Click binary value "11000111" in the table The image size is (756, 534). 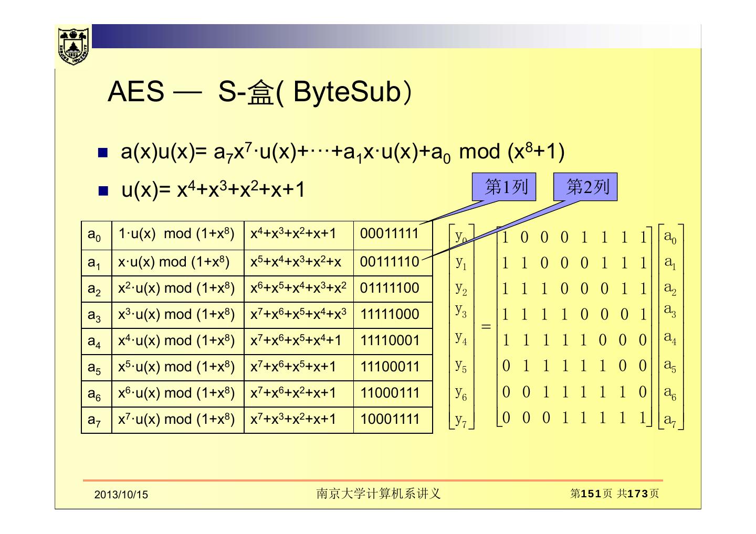pyautogui.click(x=390, y=393)
